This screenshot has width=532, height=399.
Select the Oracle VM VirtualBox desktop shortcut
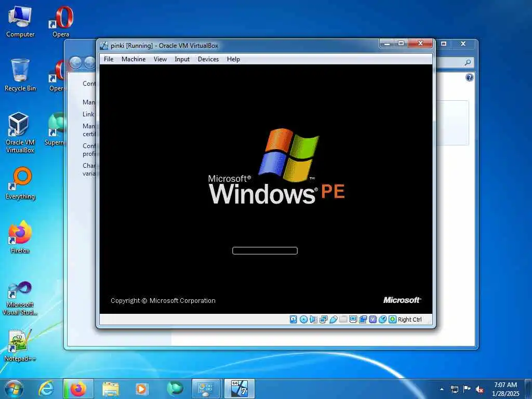20,132
